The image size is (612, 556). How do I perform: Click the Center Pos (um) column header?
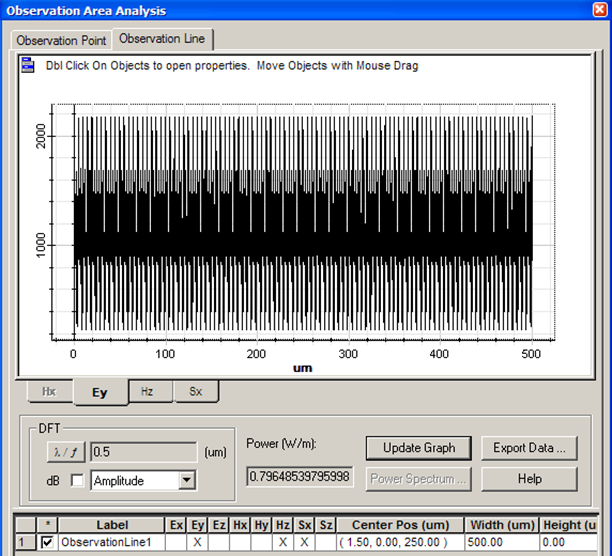click(400, 525)
